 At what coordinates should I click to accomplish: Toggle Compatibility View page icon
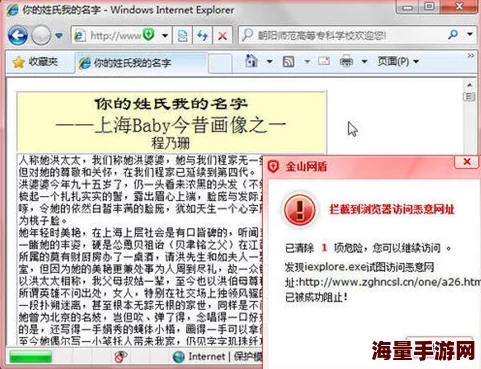(182, 35)
